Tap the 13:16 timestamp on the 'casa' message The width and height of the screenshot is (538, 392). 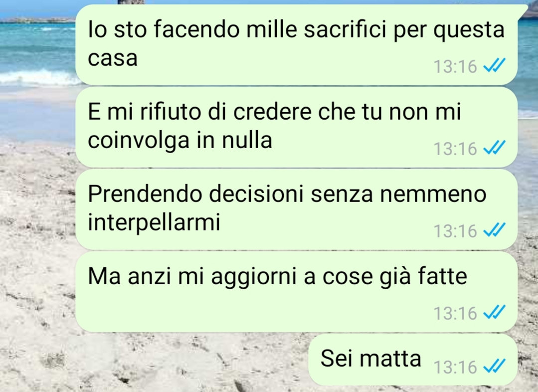pos(455,66)
